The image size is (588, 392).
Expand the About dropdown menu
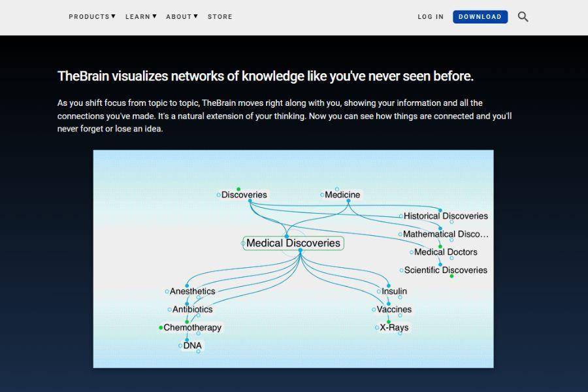(x=182, y=17)
